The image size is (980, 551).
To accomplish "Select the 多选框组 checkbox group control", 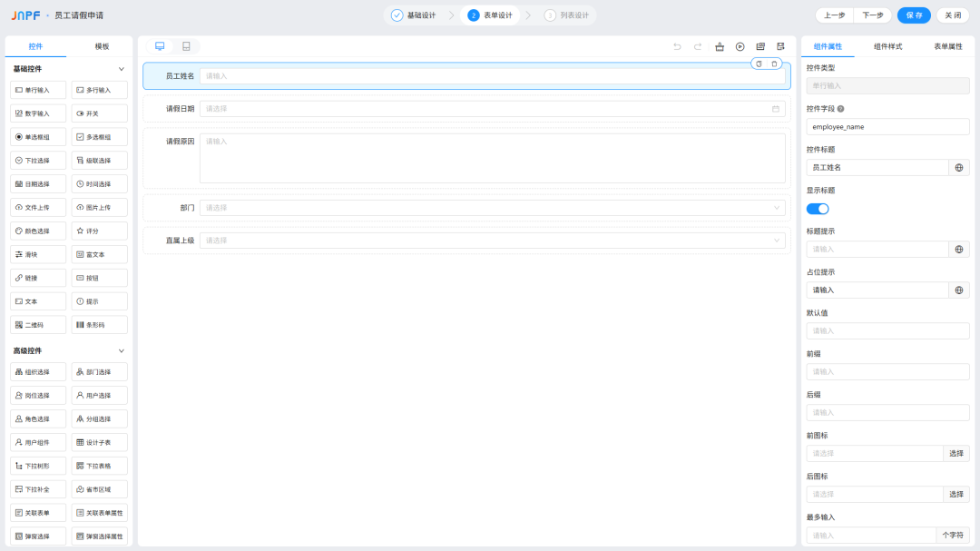I will 100,137.
